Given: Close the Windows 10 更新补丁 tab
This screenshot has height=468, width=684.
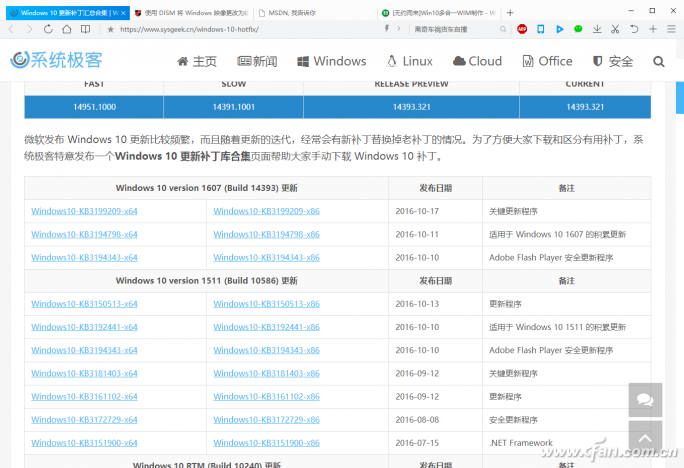Looking at the screenshot, I should (x=123, y=13).
